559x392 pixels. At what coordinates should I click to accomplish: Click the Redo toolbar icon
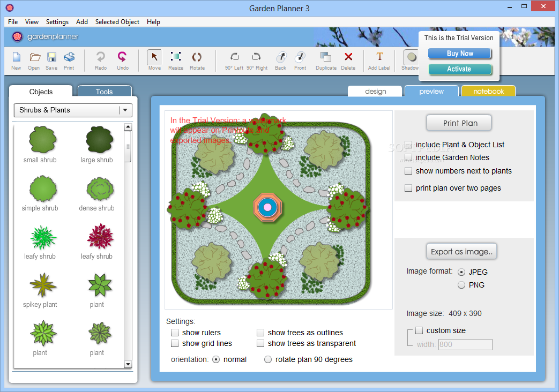point(101,61)
